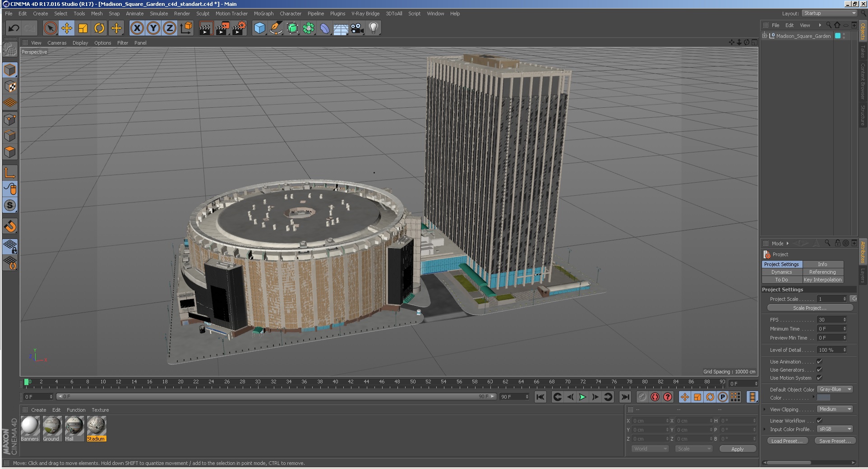The width and height of the screenshot is (868, 469).
Task: Toggle Use Motion System checkbox
Action: point(819,377)
